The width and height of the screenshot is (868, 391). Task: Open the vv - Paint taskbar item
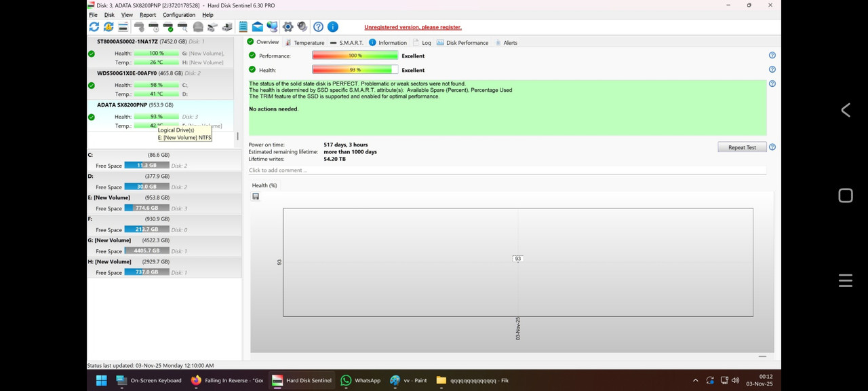tap(409, 380)
